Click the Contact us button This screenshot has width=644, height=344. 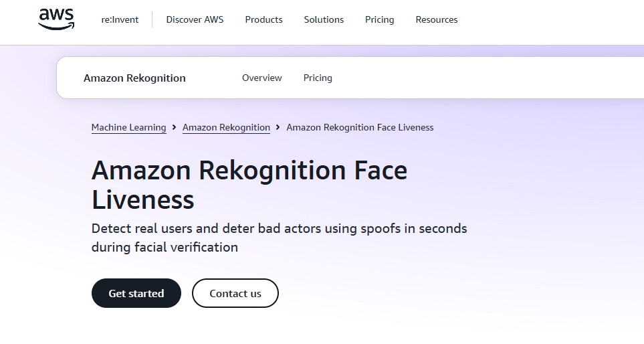pos(235,293)
